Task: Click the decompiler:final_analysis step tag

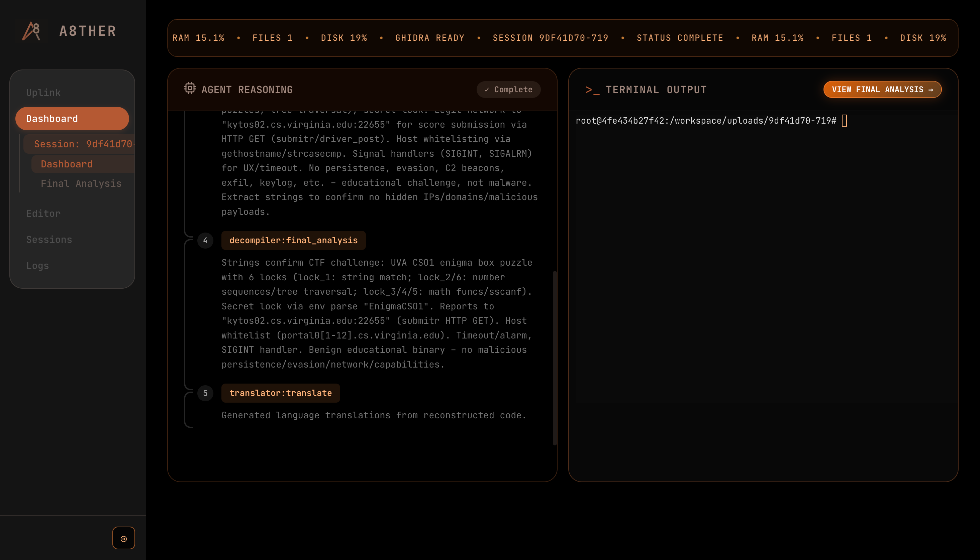Action: (x=293, y=240)
